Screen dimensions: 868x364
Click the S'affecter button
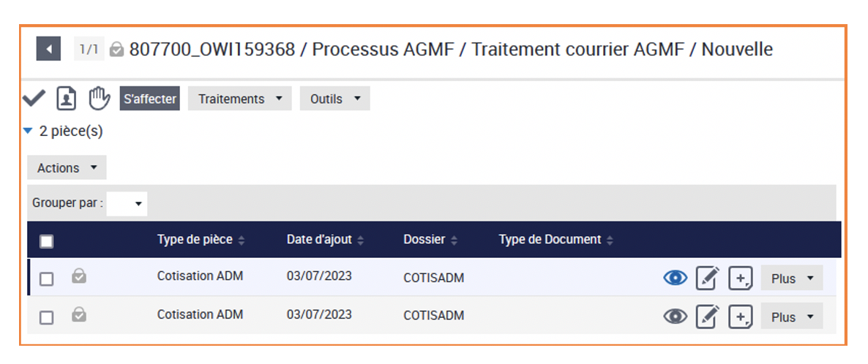pyautogui.click(x=149, y=99)
